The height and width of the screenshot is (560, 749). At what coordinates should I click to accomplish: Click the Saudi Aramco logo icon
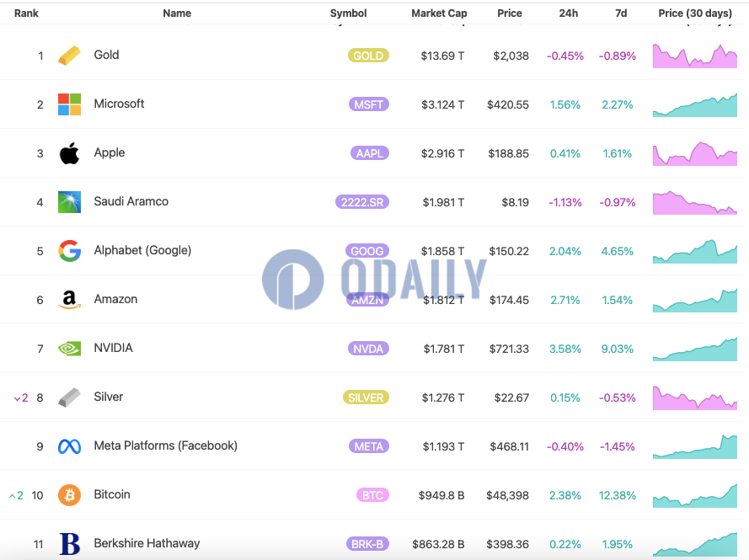pyautogui.click(x=69, y=202)
